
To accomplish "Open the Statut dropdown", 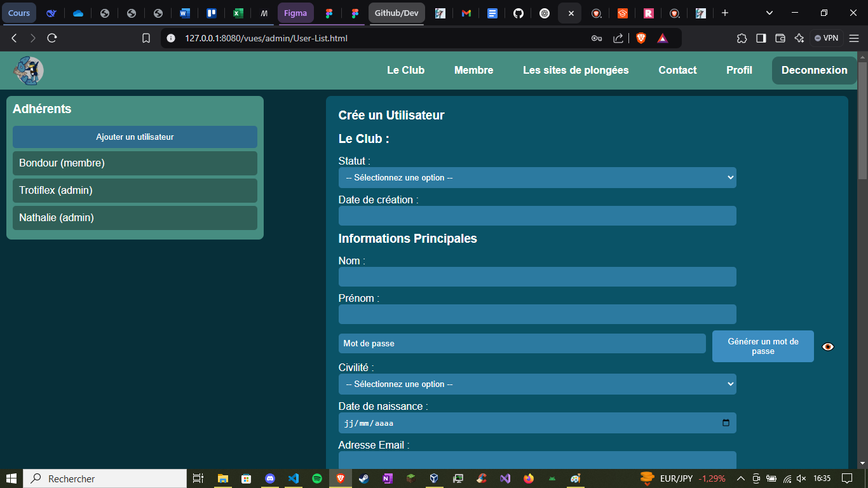I will [x=537, y=178].
